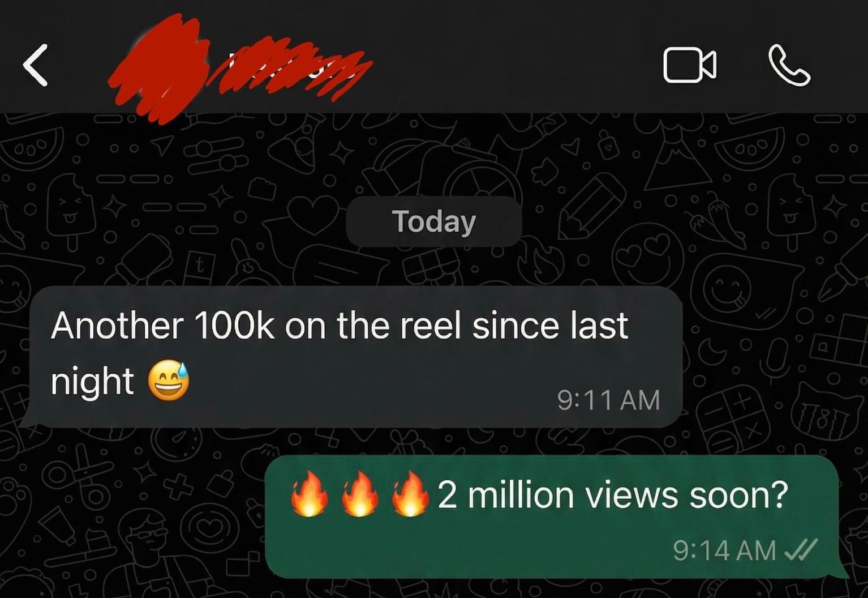Click the 9:14 AM timestamp
Screen dimensions: 868x598
click(724, 550)
